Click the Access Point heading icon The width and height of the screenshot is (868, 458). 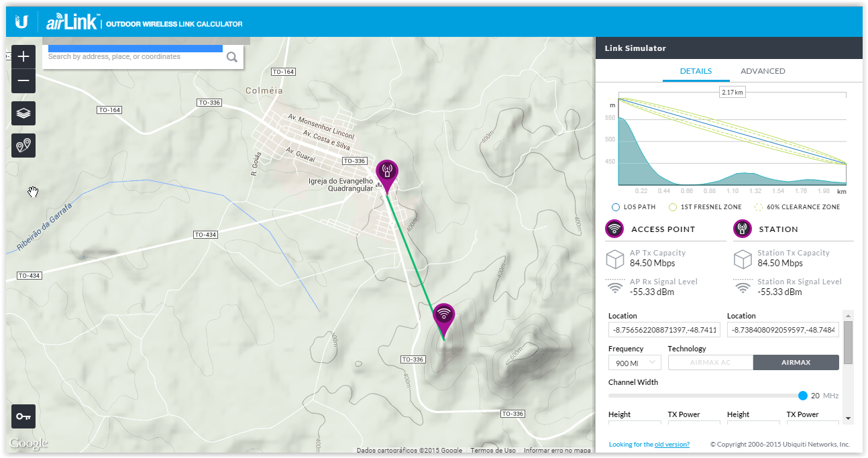(614, 229)
